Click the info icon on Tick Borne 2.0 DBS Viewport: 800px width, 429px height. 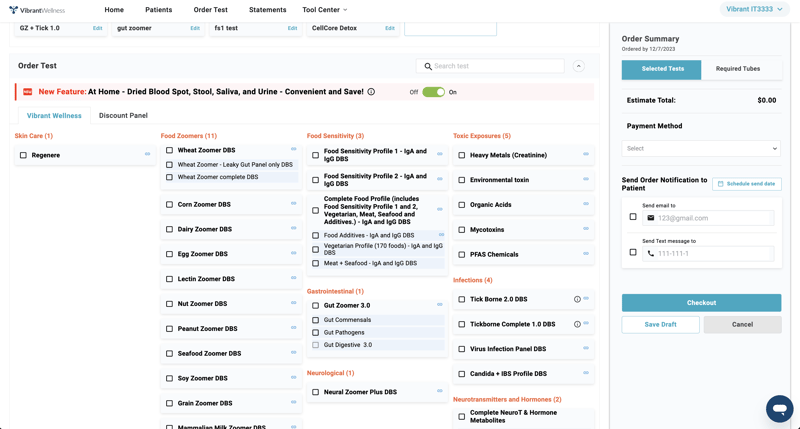[577, 299]
